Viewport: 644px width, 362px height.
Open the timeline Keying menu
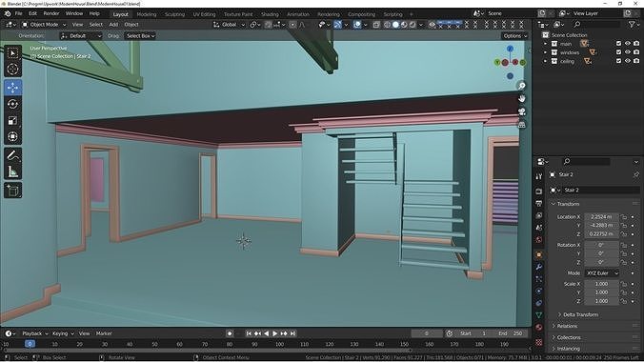click(x=63, y=333)
